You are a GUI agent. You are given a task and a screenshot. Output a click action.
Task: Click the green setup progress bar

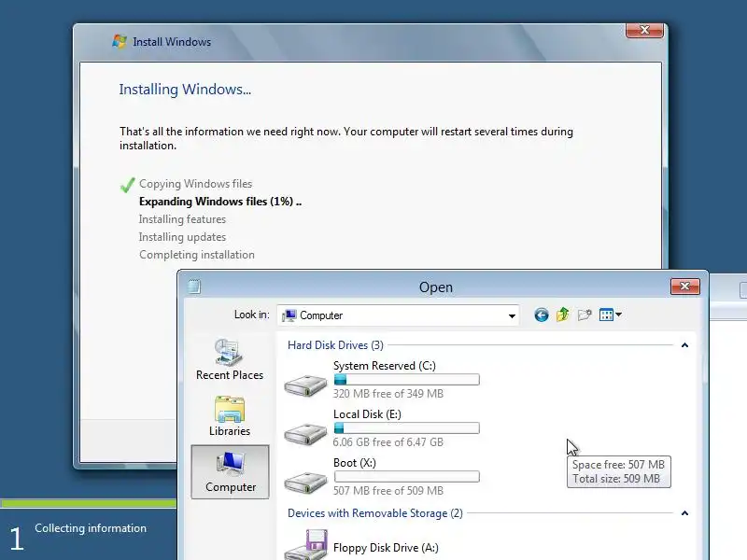(88, 503)
